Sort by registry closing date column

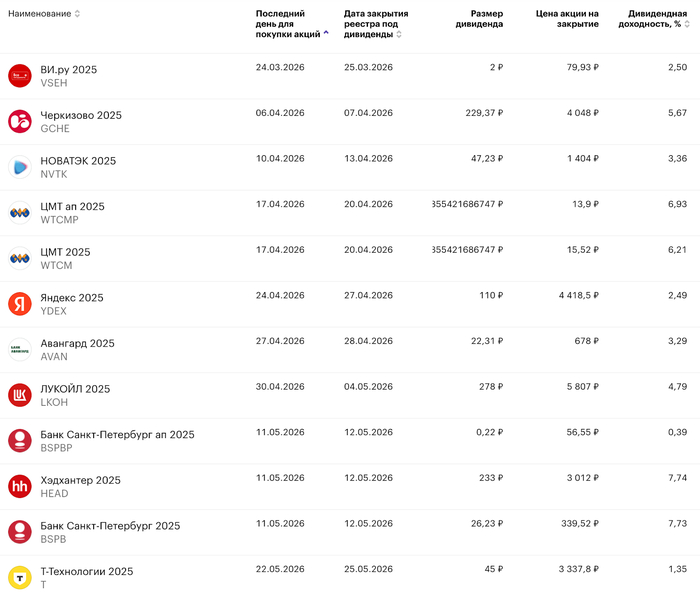pyautogui.click(x=372, y=24)
